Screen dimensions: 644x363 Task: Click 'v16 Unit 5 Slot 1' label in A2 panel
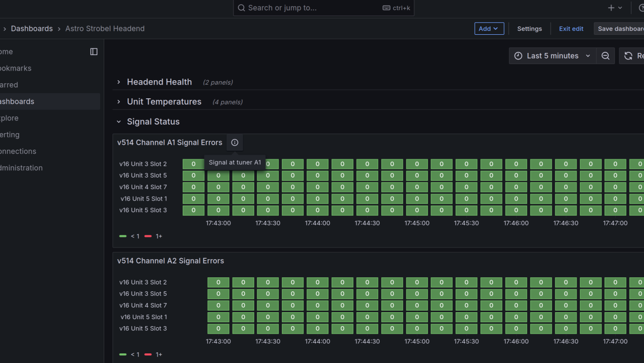pos(144,317)
